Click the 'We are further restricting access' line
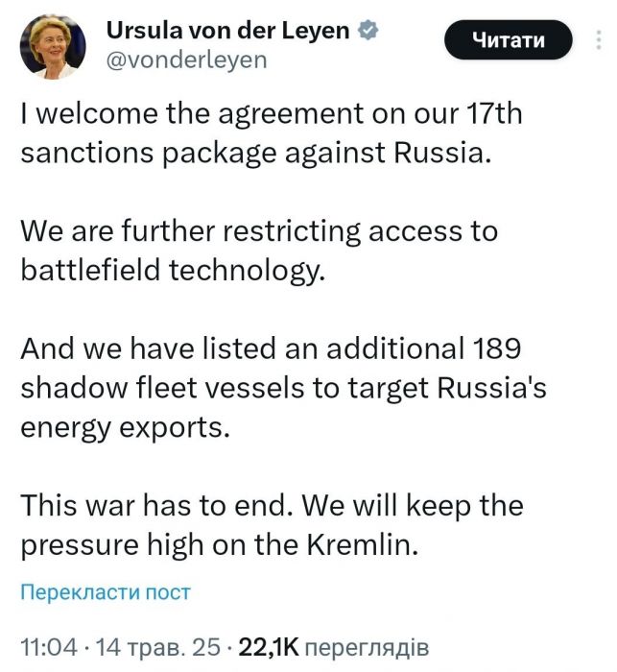 (x=259, y=231)
